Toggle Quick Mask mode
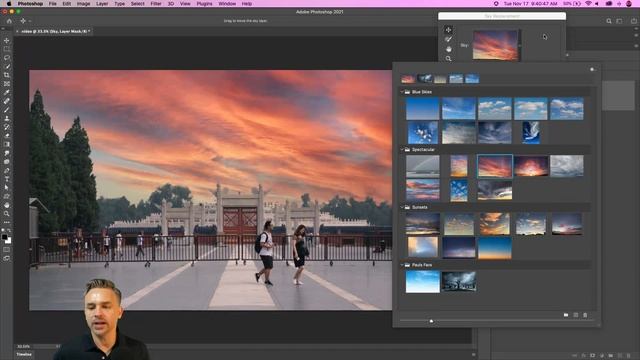 coord(7,249)
